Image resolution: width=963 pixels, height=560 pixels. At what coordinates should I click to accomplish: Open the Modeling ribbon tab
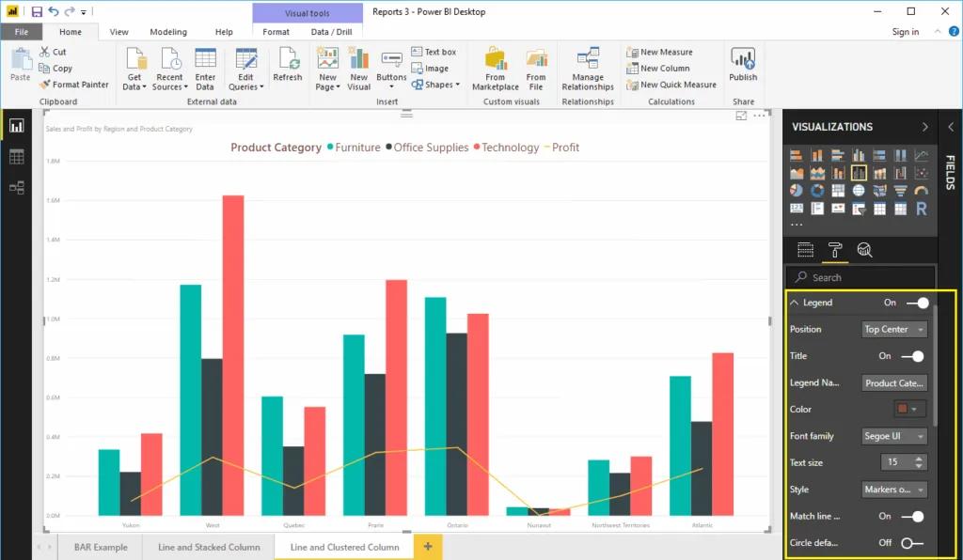(x=168, y=31)
